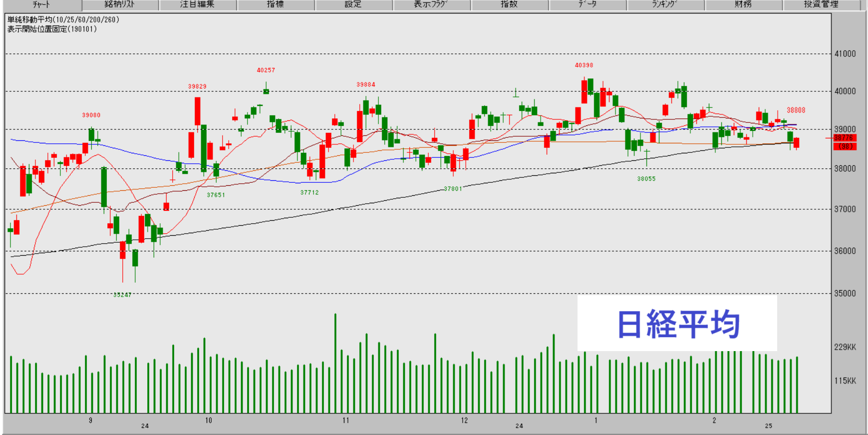
Task: Click the low marker 35247
Action: click(122, 295)
